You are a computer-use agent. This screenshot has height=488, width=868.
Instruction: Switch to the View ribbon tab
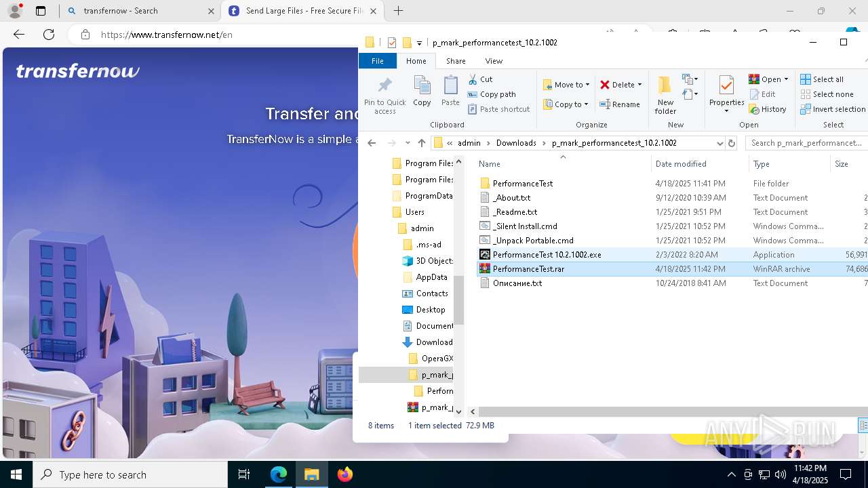tap(494, 61)
